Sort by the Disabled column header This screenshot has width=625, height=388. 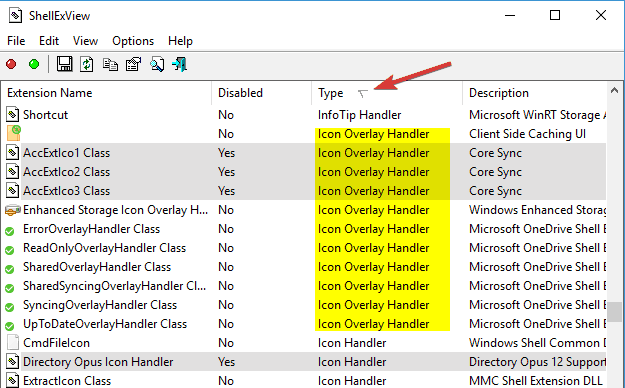click(x=261, y=93)
